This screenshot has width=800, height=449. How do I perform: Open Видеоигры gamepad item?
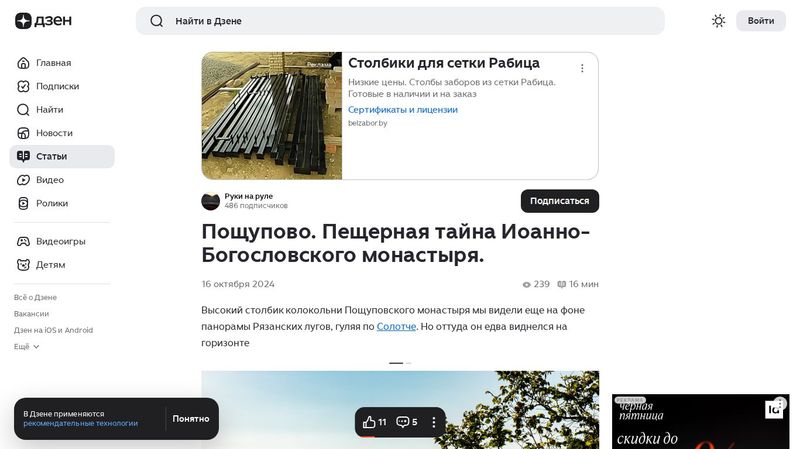click(x=60, y=241)
